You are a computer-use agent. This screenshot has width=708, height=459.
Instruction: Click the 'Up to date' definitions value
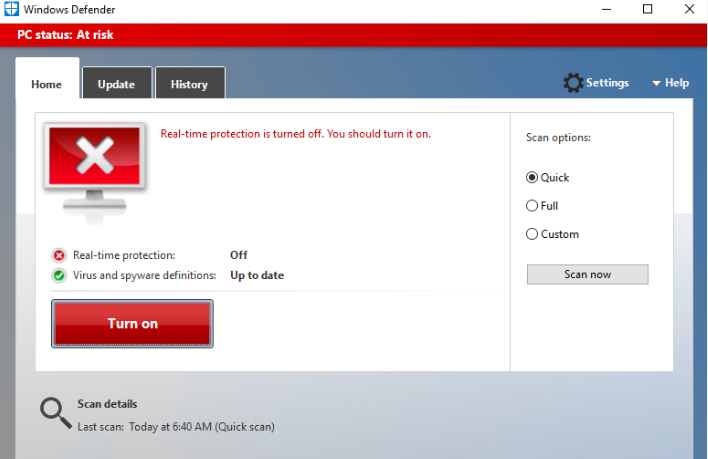pos(257,275)
